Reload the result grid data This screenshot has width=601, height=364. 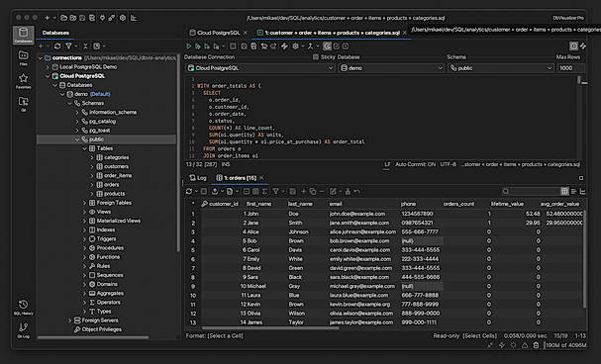pyautogui.click(x=189, y=191)
